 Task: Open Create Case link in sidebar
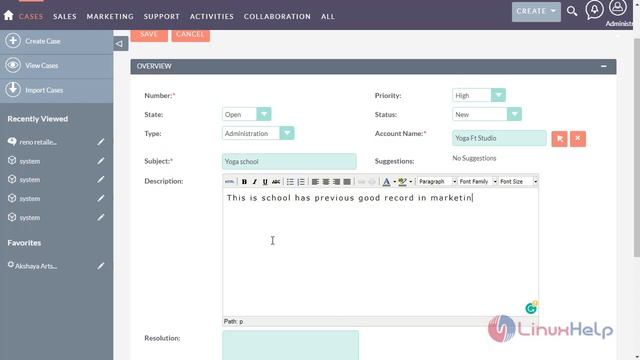click(43, 41)
